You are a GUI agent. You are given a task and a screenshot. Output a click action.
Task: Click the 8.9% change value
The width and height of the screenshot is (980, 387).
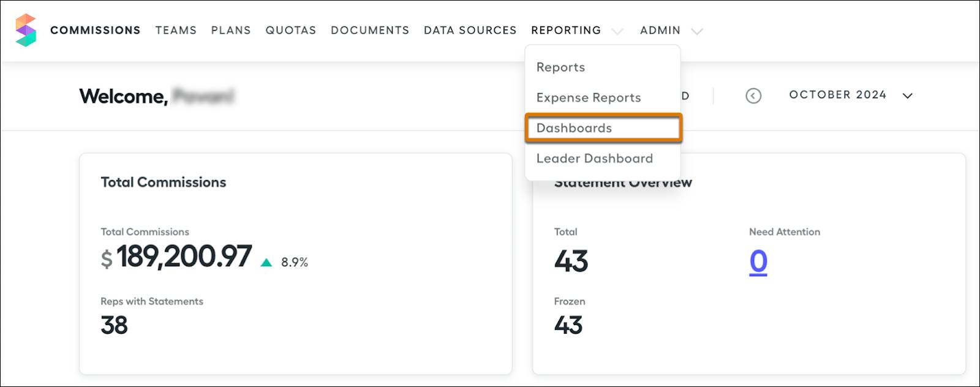tap(295, 262)
